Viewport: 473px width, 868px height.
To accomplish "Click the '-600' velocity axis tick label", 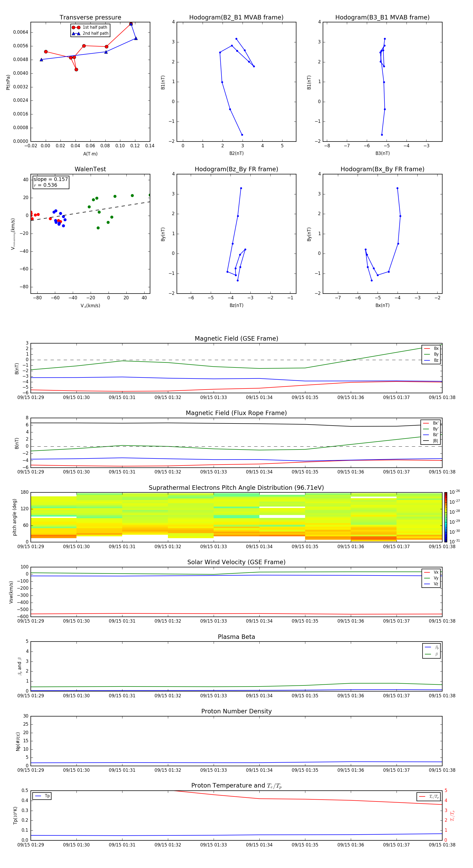I will click(22, 617).
